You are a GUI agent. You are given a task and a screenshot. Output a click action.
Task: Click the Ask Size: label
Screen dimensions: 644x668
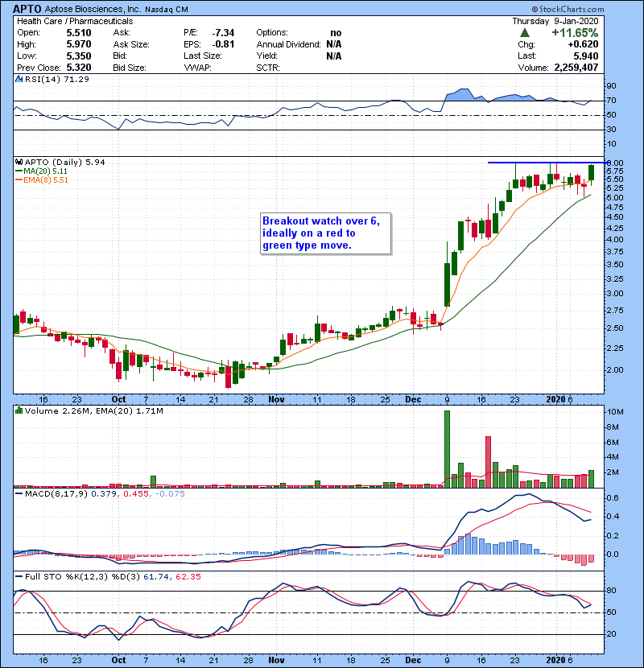point(131,44)
